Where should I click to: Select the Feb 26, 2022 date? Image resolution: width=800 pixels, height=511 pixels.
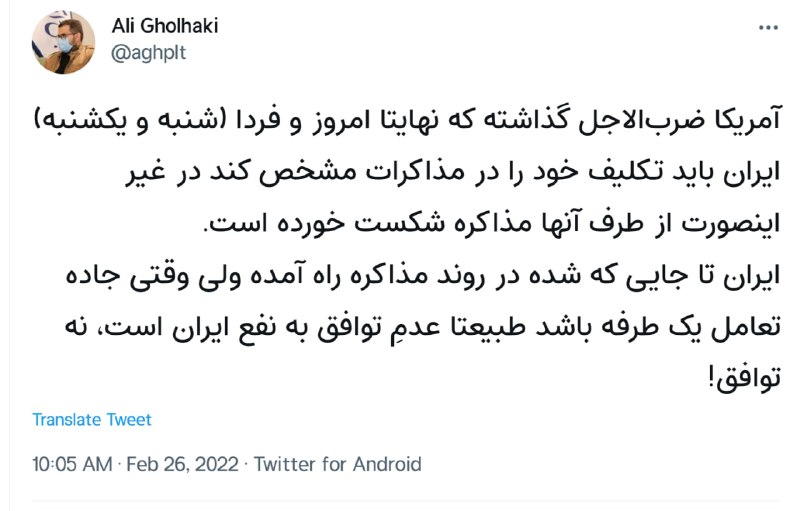click(181, 464)
